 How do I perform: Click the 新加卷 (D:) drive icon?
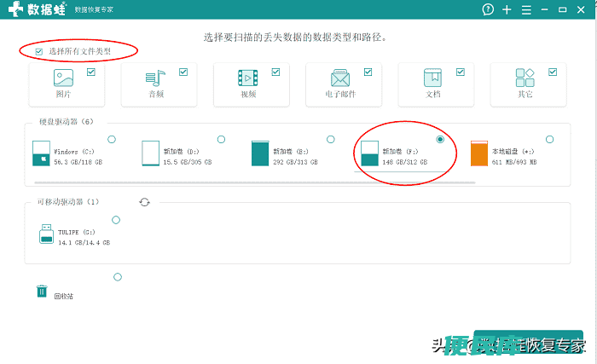pos(150,153)
